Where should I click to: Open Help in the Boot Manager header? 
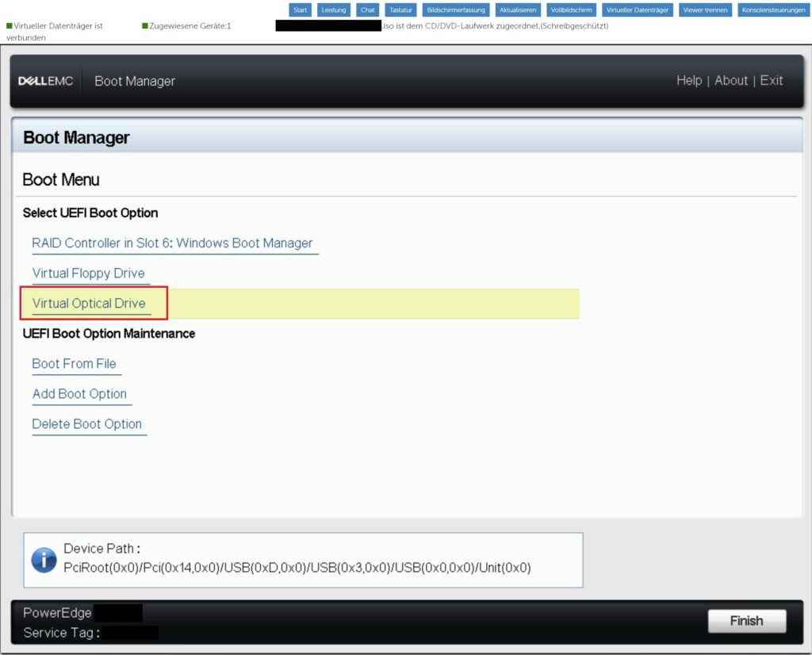pos(689,80)
